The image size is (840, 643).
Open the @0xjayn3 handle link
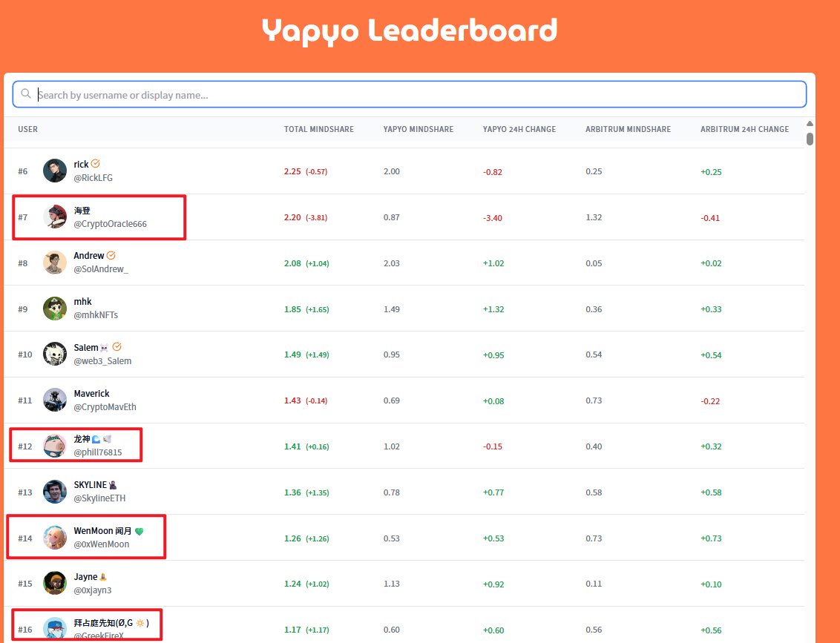[93, 590]
